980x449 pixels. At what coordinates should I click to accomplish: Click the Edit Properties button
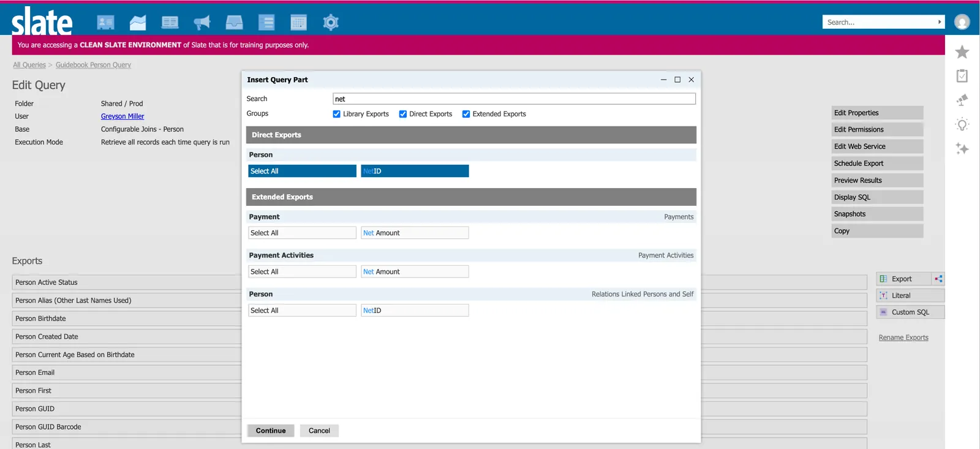tap(877, 113)
